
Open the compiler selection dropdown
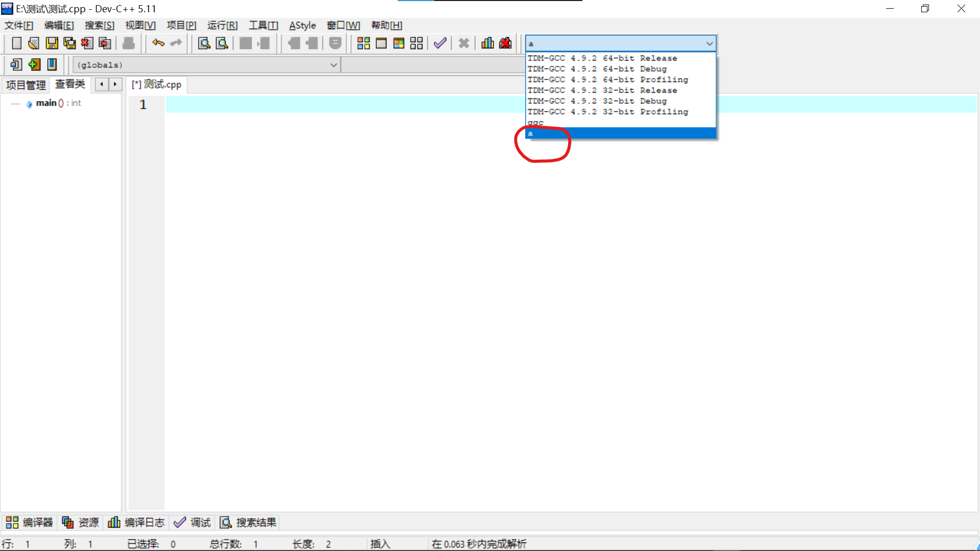coord(709,43)
